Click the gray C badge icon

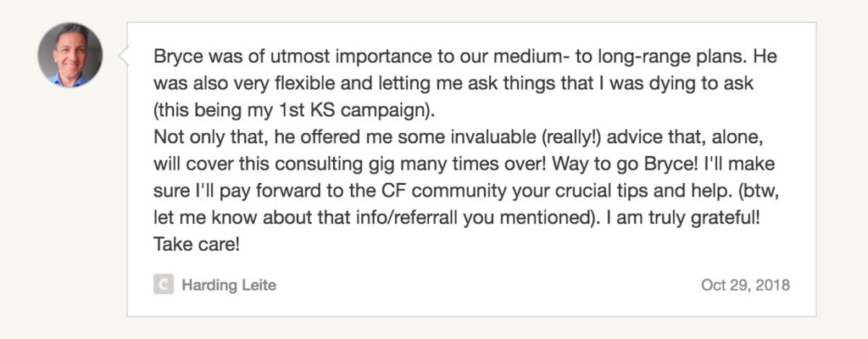(164, 285)
